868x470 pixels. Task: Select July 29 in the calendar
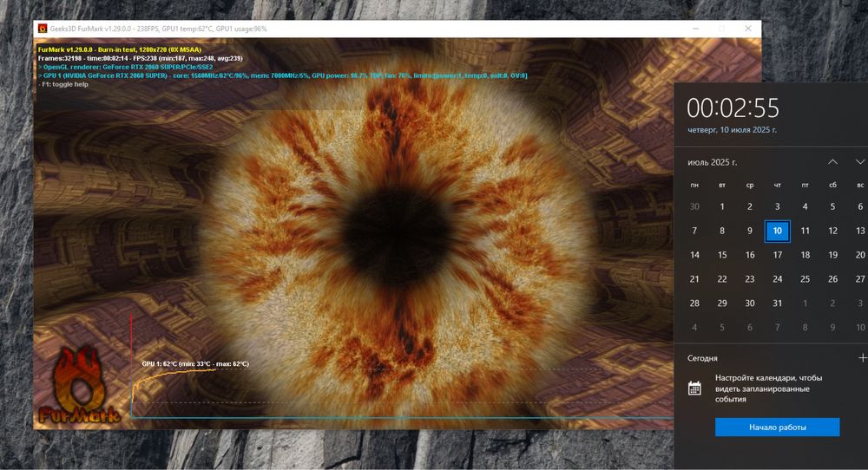722,304
